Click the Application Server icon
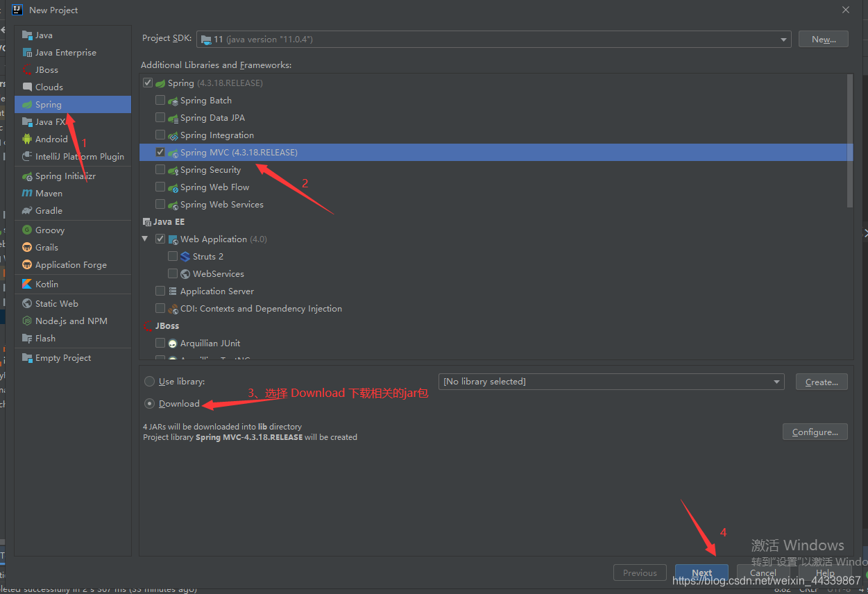The height and width of the screenshot is (594, 868). (173, 291)
